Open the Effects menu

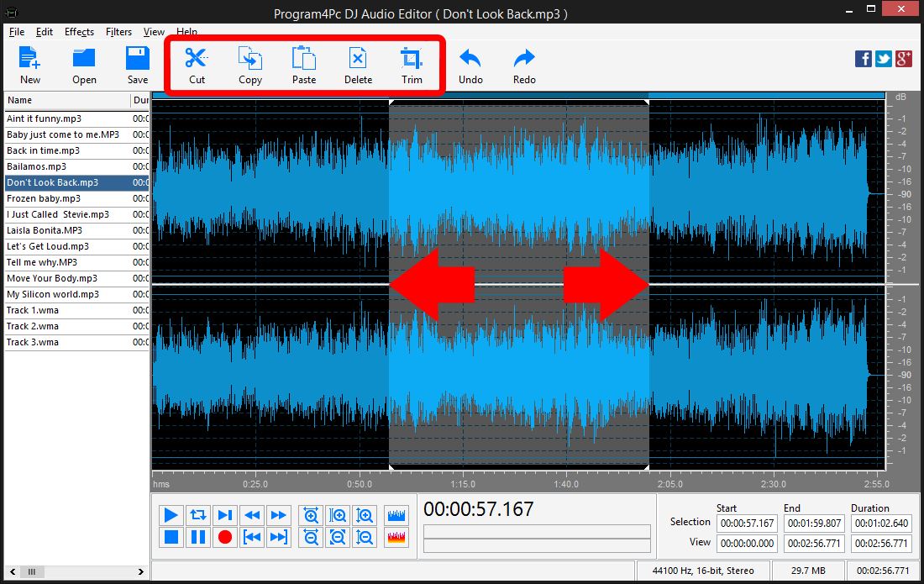pyautogui.click(x=79, y=32)
